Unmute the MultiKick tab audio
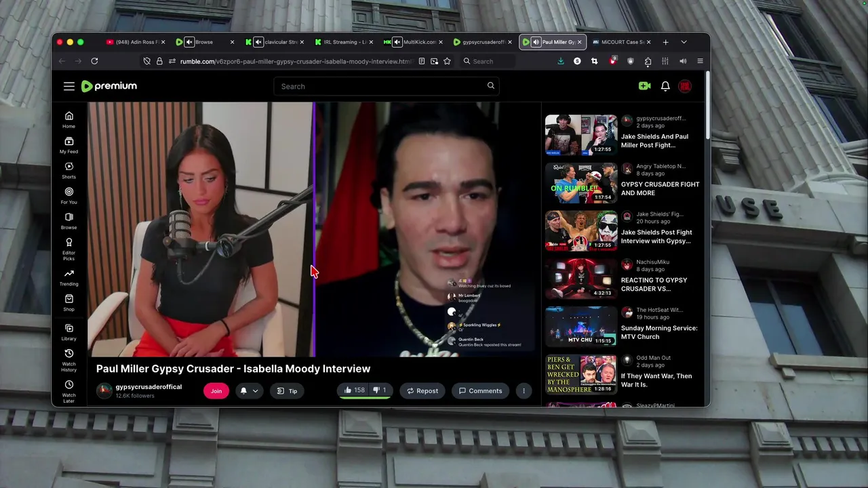Viewport: 868px width, 488px height. [397, 42]
